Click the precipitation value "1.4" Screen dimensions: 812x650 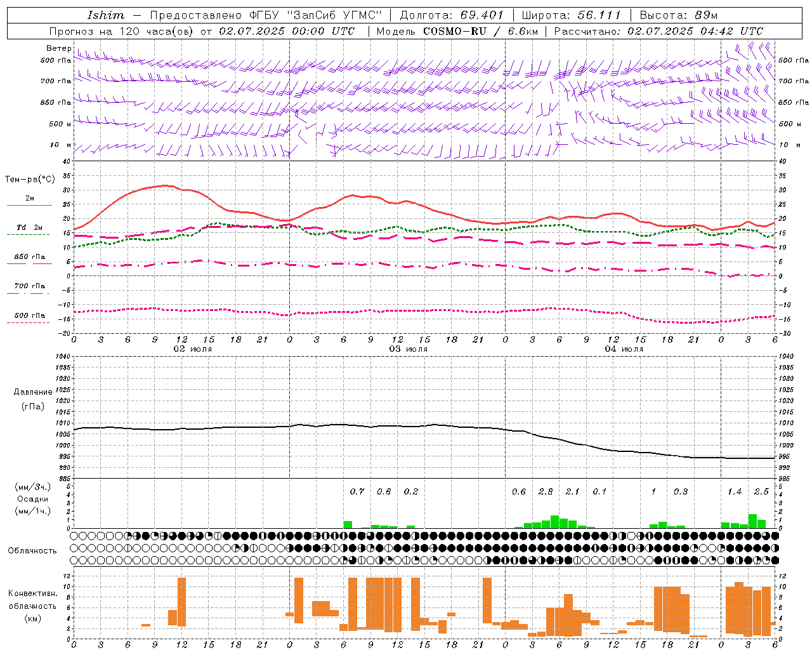pos(735,491)
